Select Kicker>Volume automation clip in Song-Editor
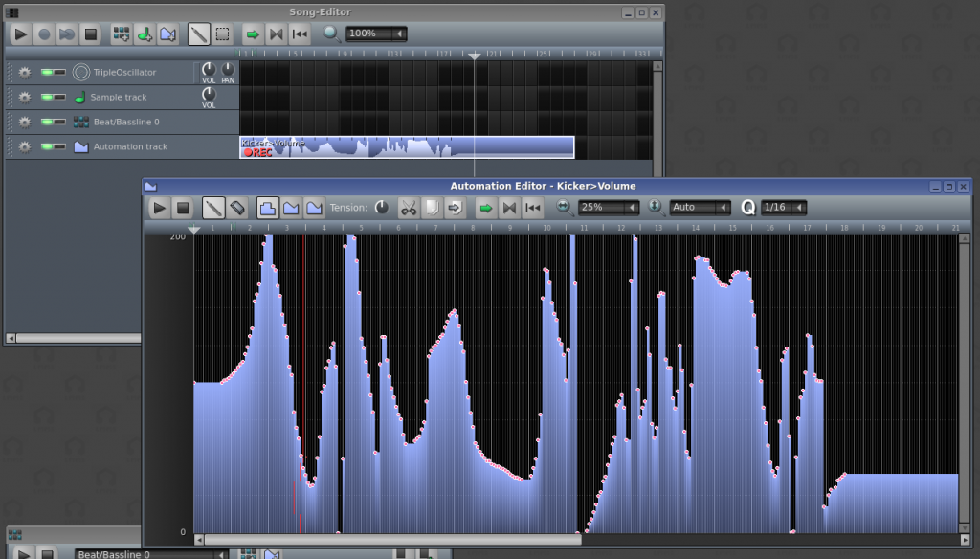 point(407,147)
